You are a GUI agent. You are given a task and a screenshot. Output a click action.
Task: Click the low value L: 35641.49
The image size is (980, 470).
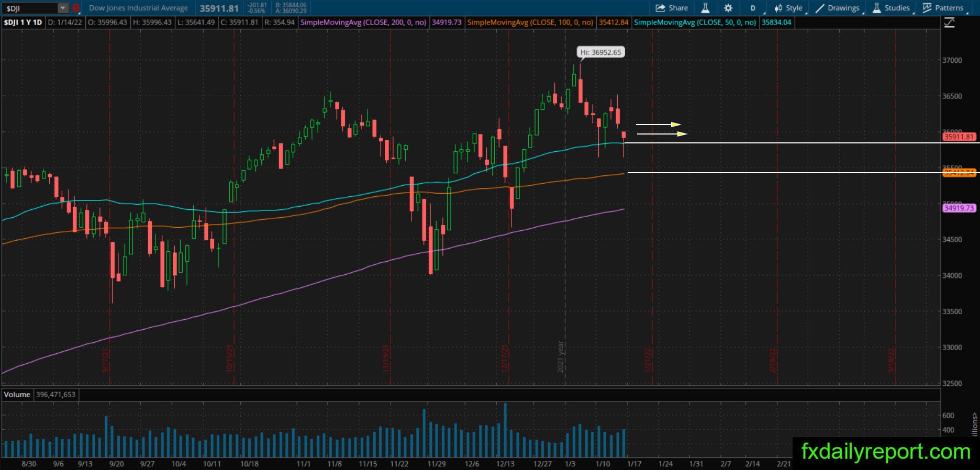(196, 23)
